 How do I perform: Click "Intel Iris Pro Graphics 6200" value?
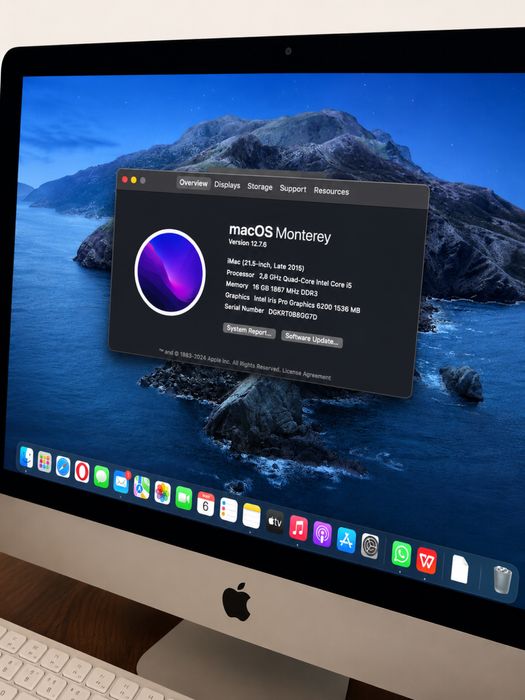(293, 303)
